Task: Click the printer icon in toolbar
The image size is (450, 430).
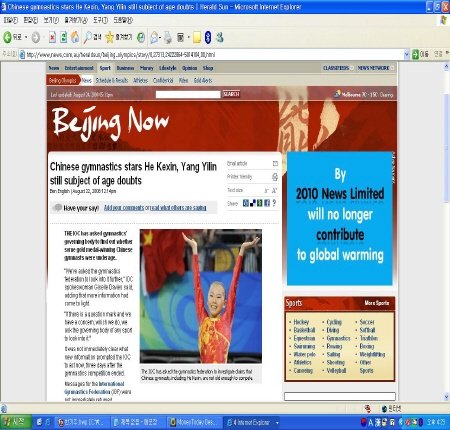Action: click(168, 37)
